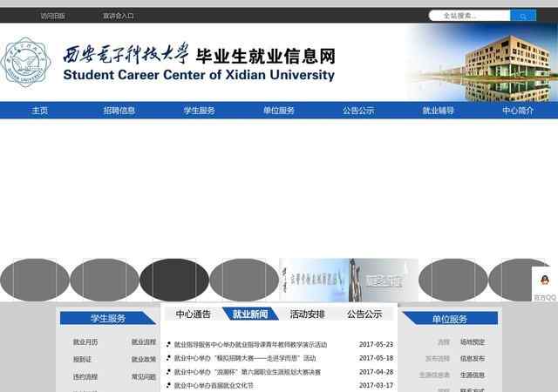The image size is (558, 392).
Task: Open 就业流程 under 学生服务 panel
Action: coord(144,341)
